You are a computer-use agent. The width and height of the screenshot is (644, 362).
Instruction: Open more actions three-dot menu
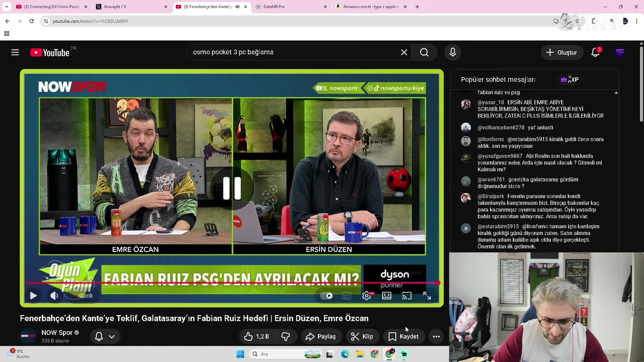pyautogui.click(x=436, y=336)
